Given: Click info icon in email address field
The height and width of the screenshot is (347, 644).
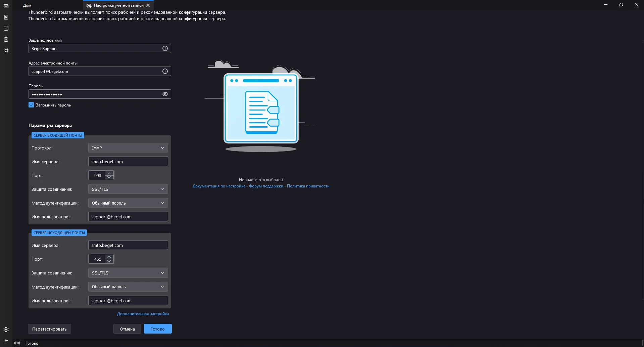Looking at the screenshot, I should (x=165, y=71).
